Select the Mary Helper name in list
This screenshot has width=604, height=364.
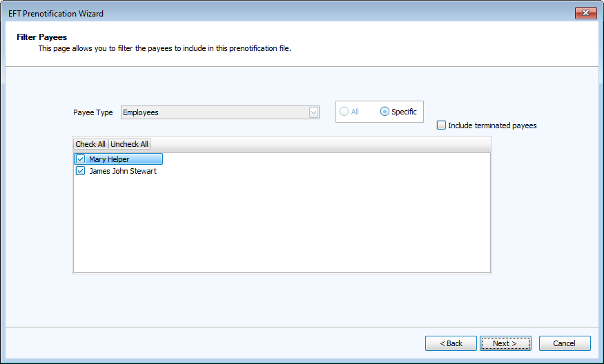pos(109,159)
